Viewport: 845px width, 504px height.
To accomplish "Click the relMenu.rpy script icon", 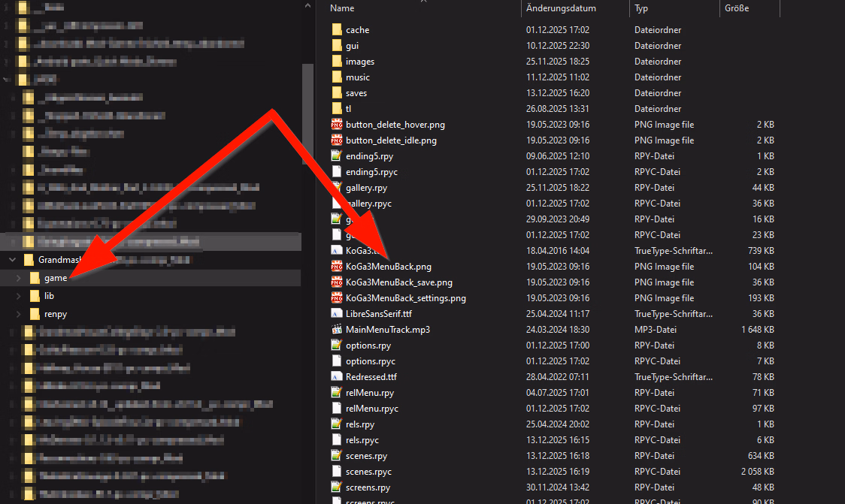I will [337, 393].
